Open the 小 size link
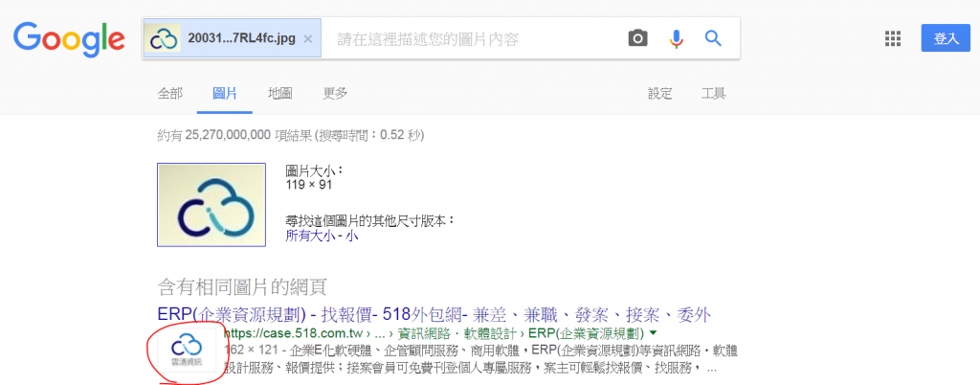Viewport: 980px width, 385px height. (x=352, y=237)
